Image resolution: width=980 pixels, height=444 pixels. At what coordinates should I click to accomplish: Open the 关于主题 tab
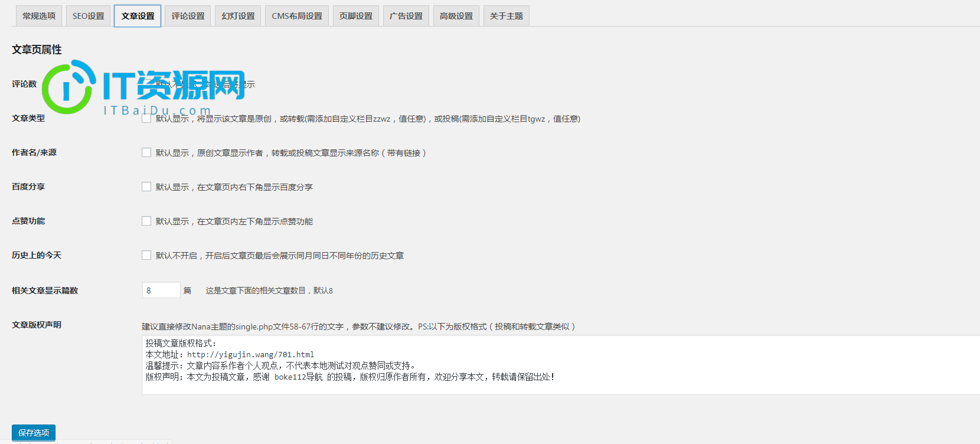coord(507,16)
